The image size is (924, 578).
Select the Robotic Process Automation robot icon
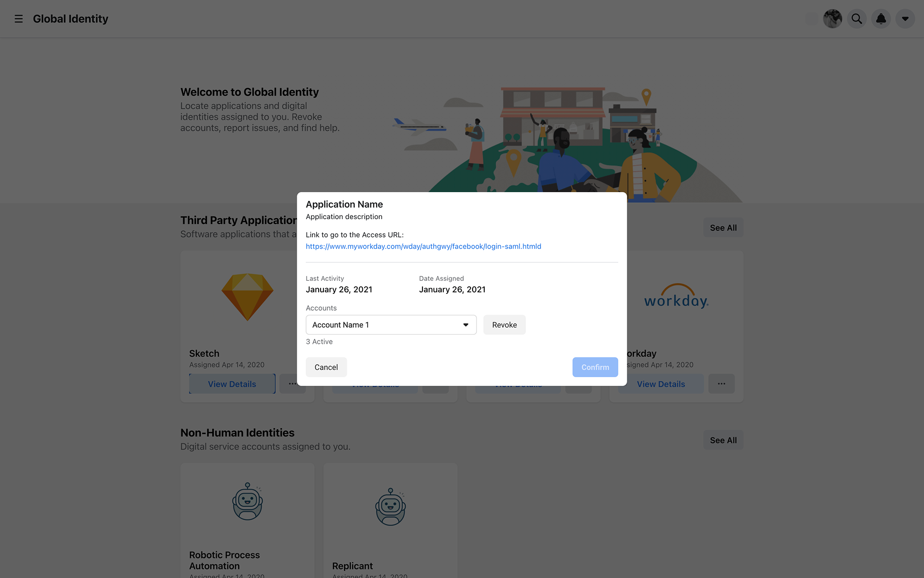click(247, 501)
